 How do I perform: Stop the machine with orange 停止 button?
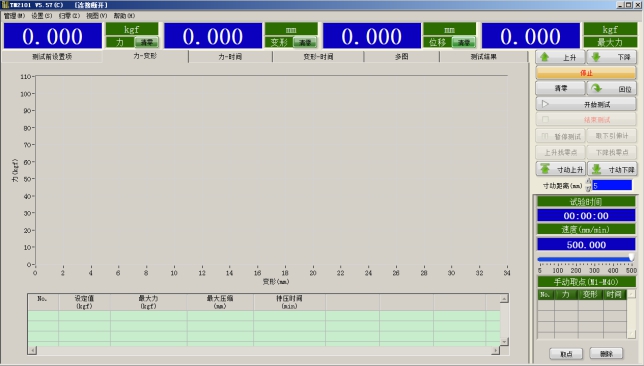pyautogui.click(x=586, y=73)
